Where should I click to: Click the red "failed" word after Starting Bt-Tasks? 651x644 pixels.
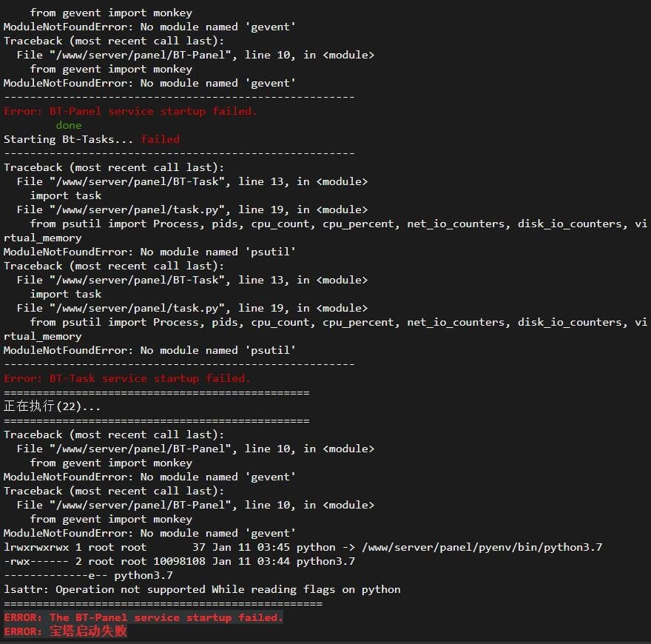click(160, 139)
